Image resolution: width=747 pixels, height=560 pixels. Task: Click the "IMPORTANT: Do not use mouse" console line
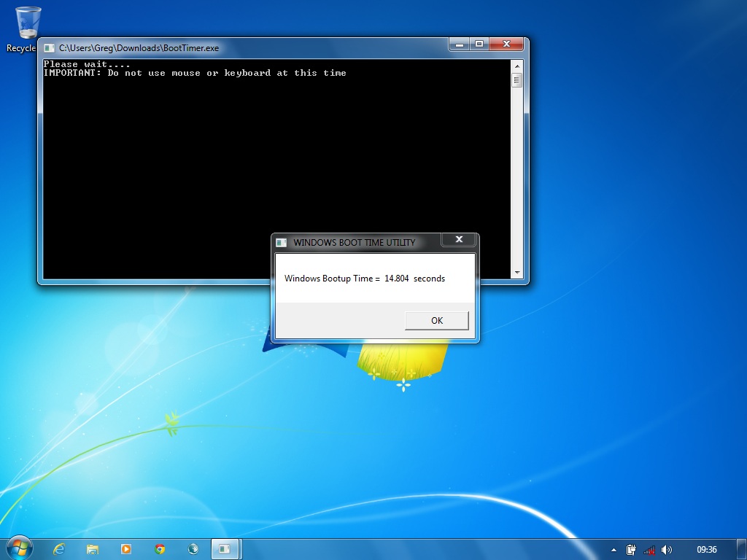click(195, 73)
